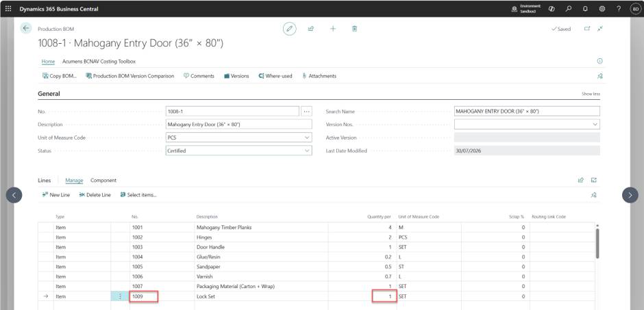The height and width of the screenshot is (310, 644).
Task: Select the Component tab in Lines
Action: pos(103,181)
